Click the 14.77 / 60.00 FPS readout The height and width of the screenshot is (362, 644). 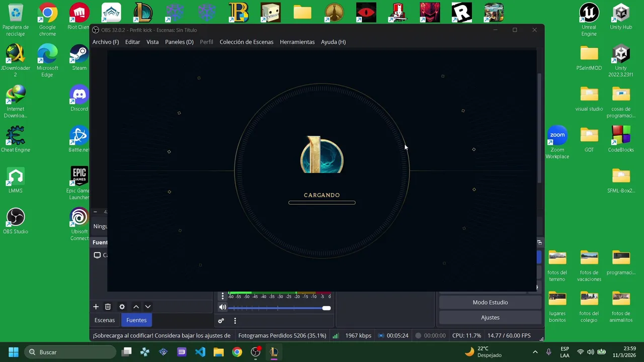tap(509, 336)
